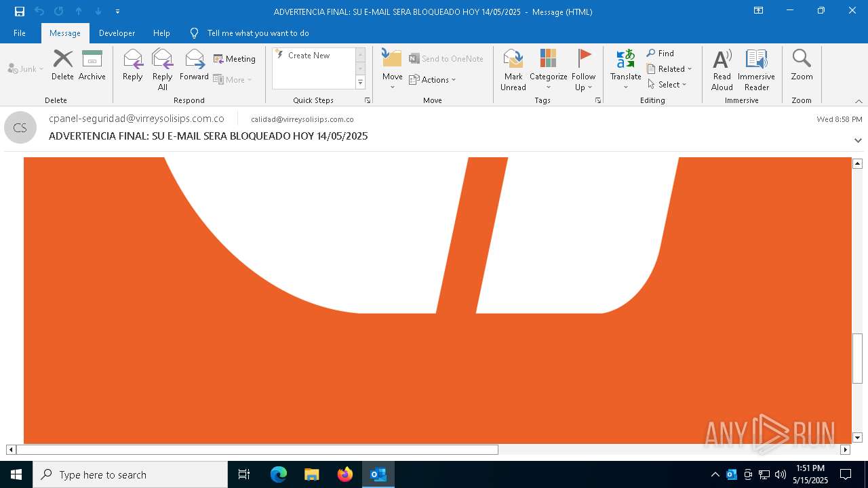Click the CS sender avatar

(x=20, y=127)
